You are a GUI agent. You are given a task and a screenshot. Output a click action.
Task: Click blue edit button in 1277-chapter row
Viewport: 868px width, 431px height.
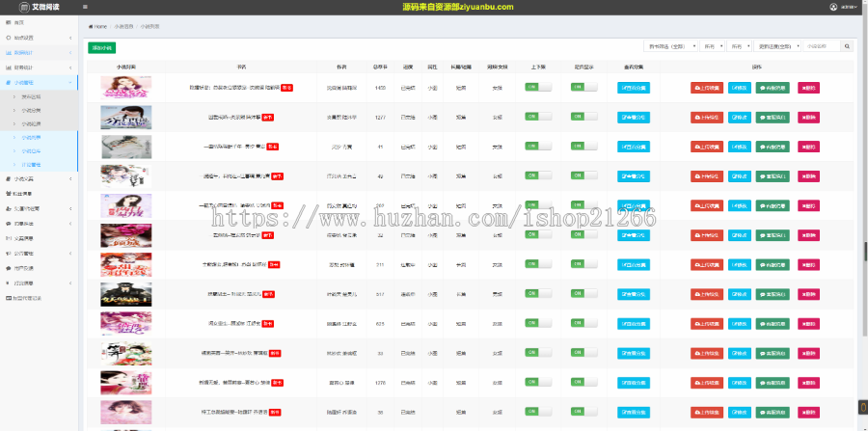point(740,118)
